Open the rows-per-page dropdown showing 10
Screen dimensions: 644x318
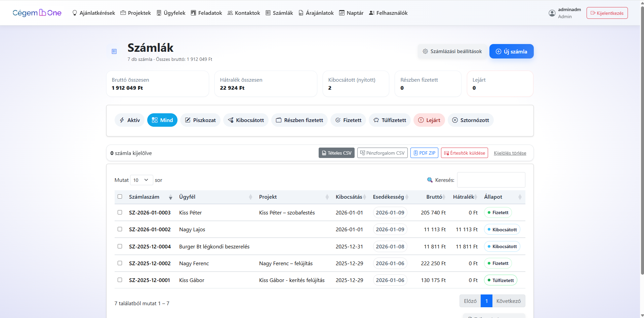click(x=141, y=180)
